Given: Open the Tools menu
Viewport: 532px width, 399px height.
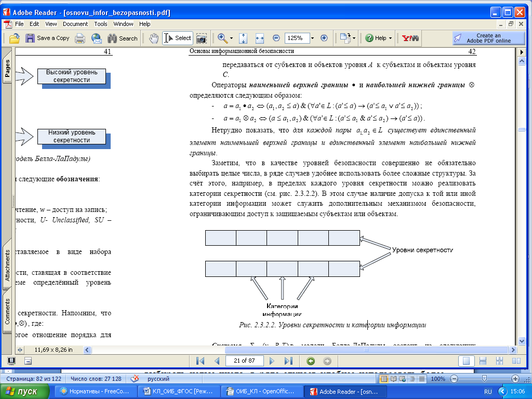Looking at the screenshot, I should (x=101, y=24).
